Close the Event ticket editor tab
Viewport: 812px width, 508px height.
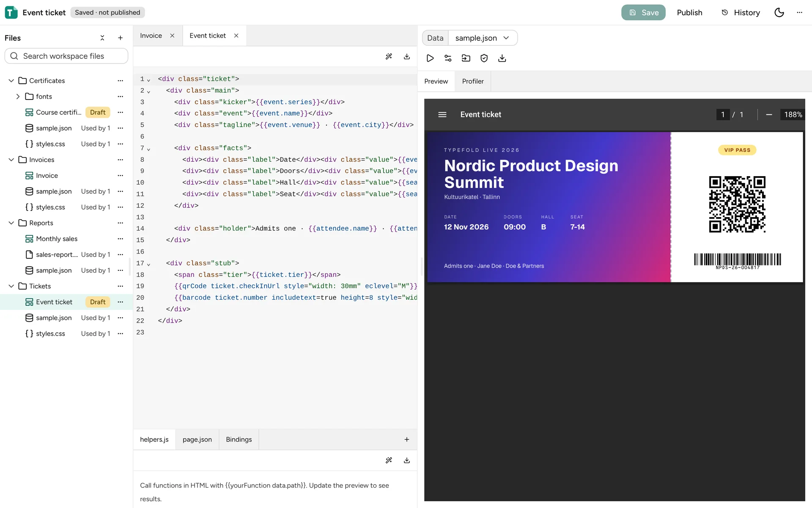[x=236, y=36]
